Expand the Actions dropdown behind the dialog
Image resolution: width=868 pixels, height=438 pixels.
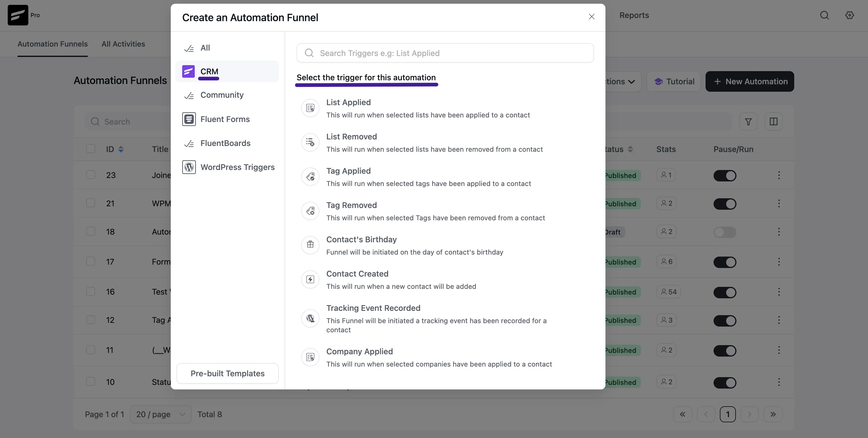[623, 81]
